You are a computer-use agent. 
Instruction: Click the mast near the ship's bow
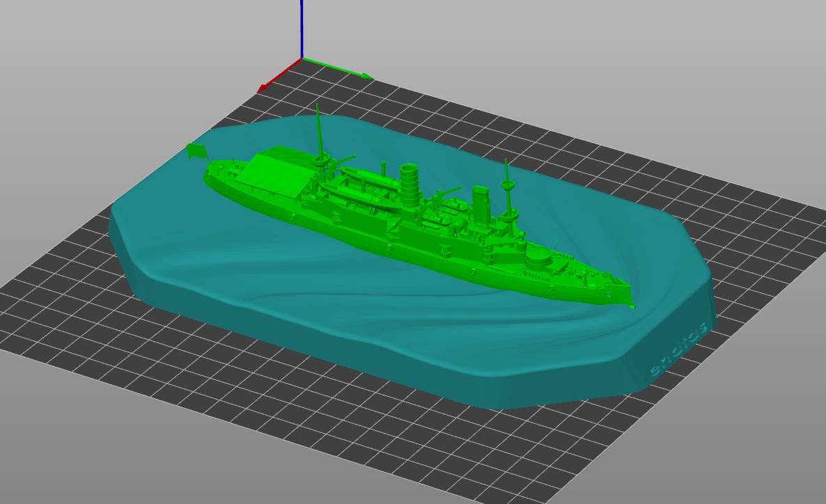click(508, 184)
